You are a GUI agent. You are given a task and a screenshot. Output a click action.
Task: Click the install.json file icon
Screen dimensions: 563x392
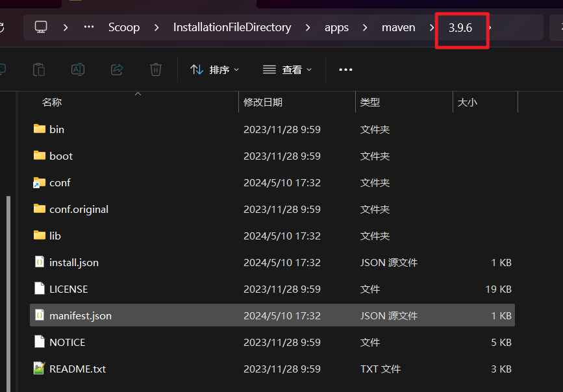40,262
